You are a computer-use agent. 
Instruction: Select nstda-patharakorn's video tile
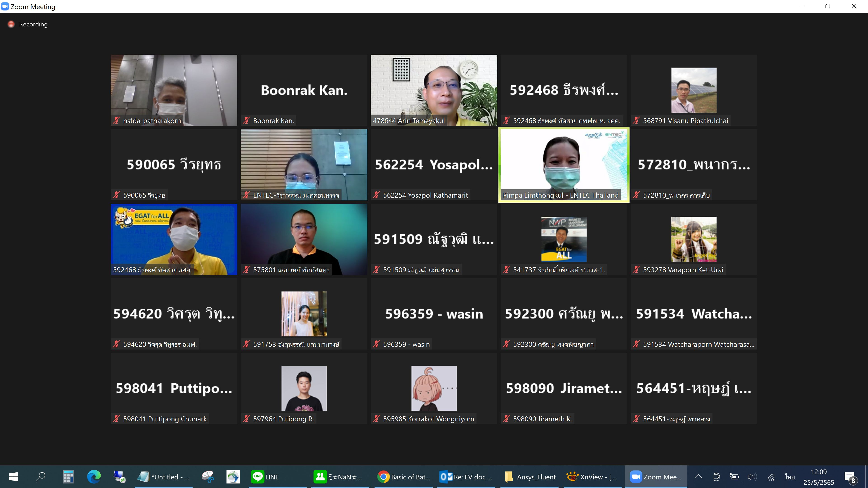pos(174,90)
